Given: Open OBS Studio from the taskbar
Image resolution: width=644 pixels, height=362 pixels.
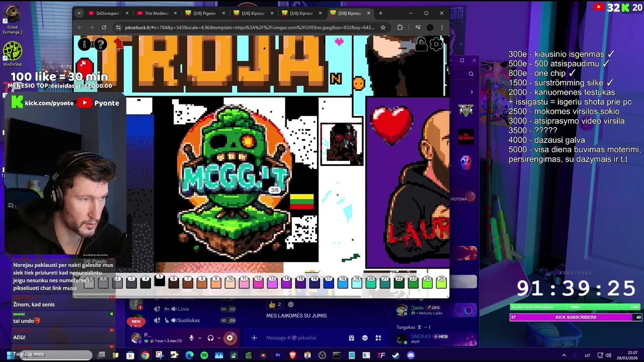Looking at the screenshot, I should 322,355.
